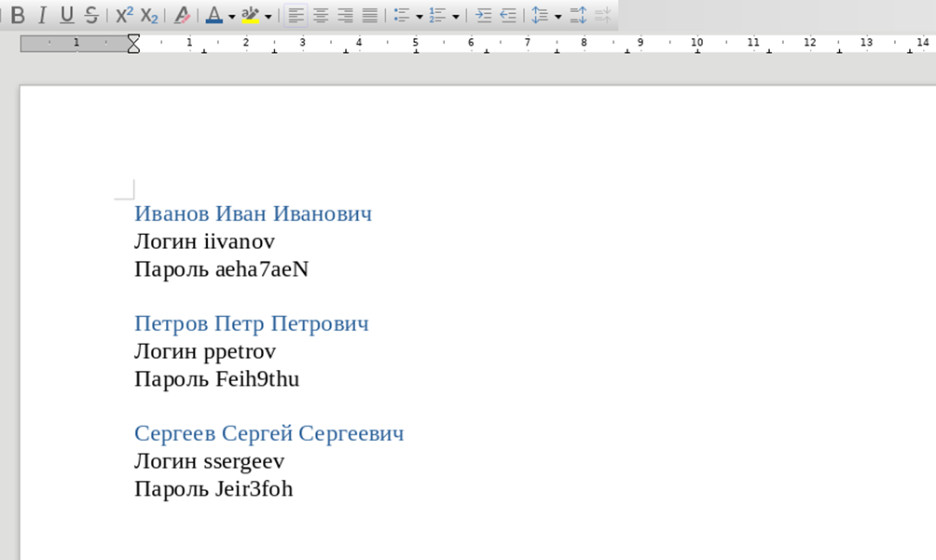Decrease paragraph indent
Screen dimensions: 936x560
508,16
